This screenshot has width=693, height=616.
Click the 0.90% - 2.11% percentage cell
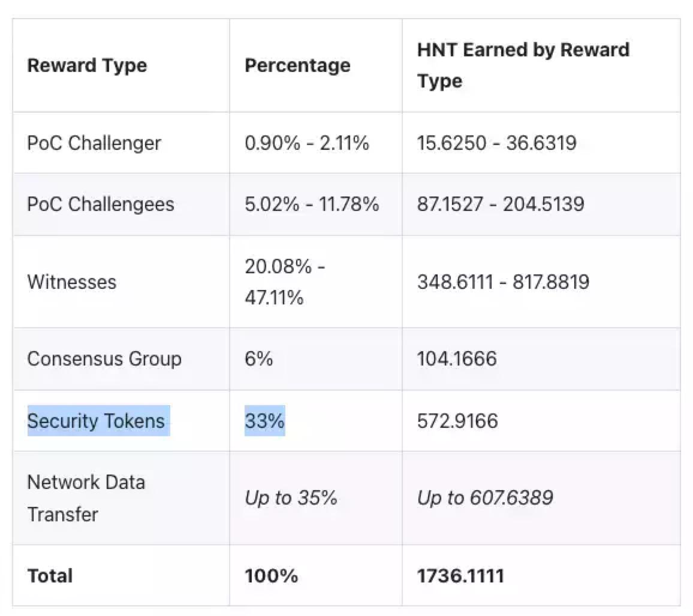(307, 143)
